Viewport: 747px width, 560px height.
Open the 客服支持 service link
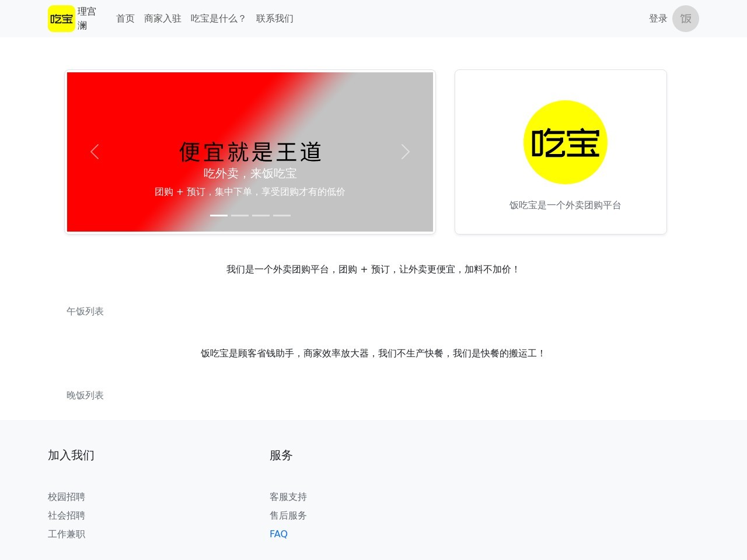coord(288,496)
